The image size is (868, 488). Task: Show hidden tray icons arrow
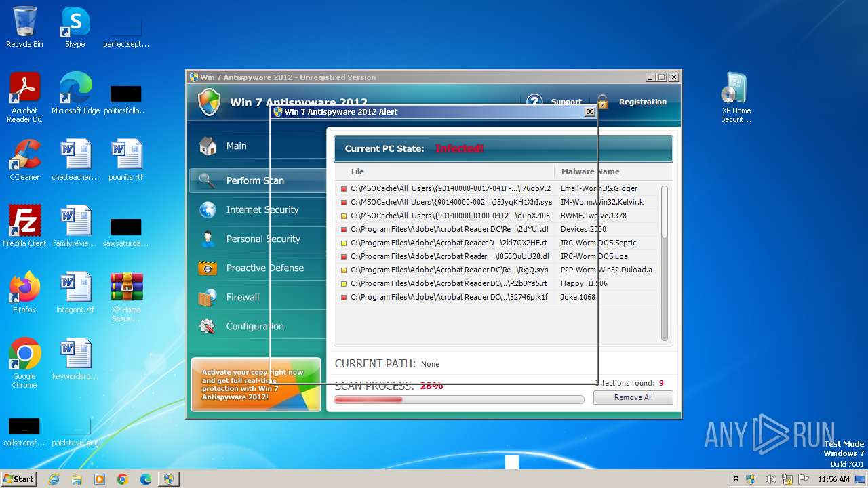click(736, 479)
